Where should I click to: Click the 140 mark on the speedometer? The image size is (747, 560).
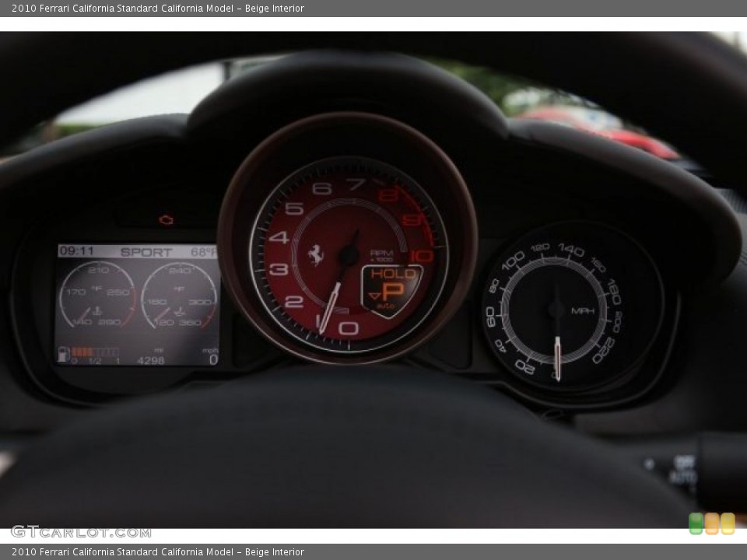pos(570,250)
